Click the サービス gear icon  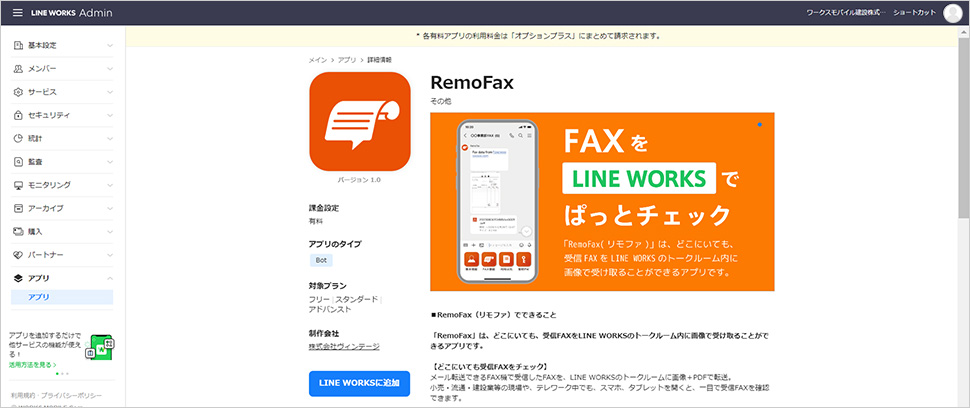click(x=18, y=92)
